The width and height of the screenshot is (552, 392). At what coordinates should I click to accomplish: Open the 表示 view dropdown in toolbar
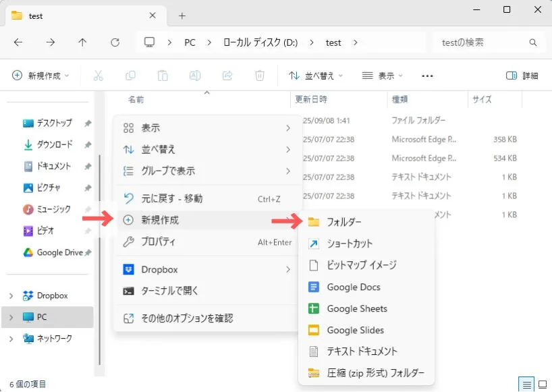[382, 76]
